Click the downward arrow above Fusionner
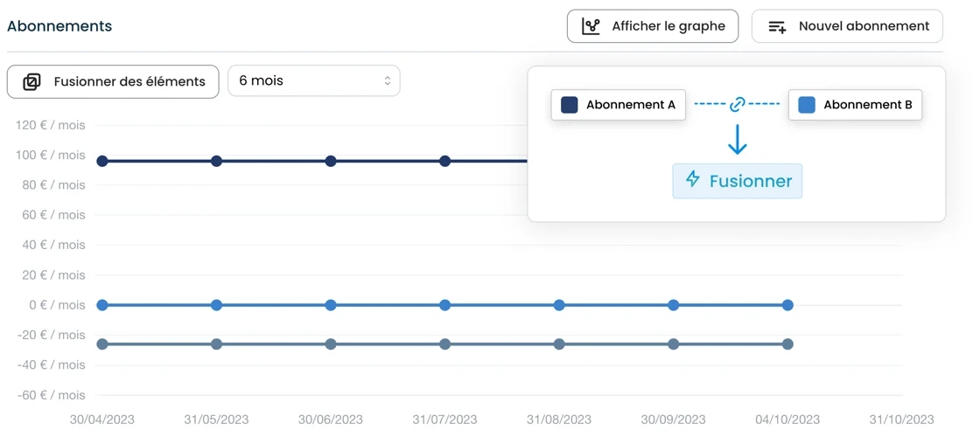The height and width of the screenshot is (444, 980). pos(737,140)
